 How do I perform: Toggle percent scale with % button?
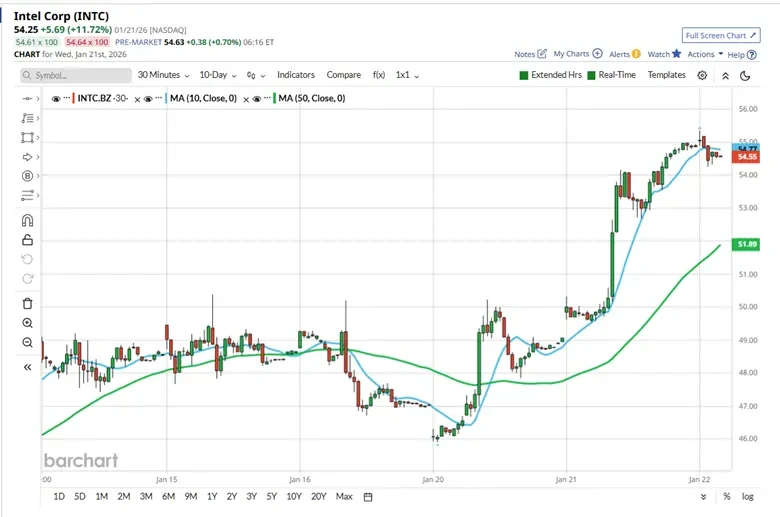727,497
